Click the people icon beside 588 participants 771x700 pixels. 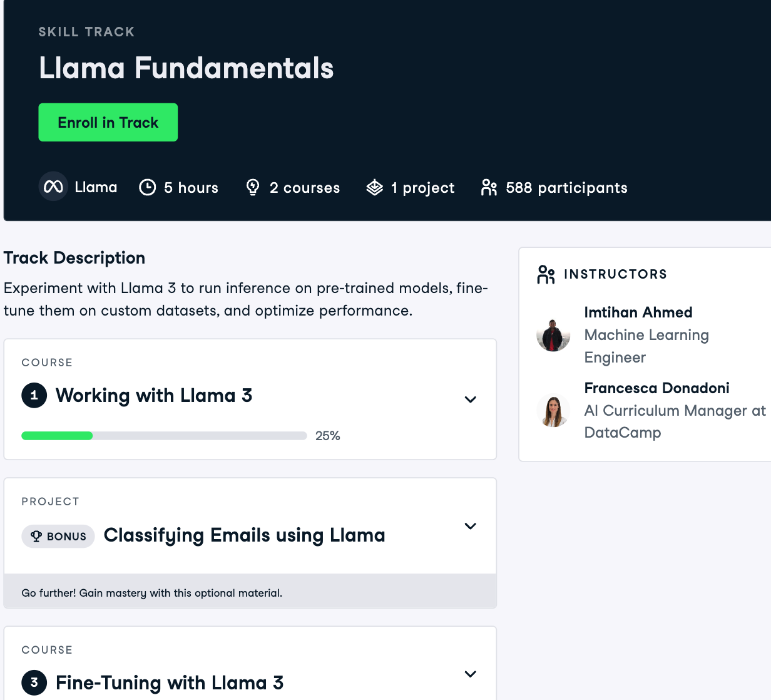(x=489, y=187)
